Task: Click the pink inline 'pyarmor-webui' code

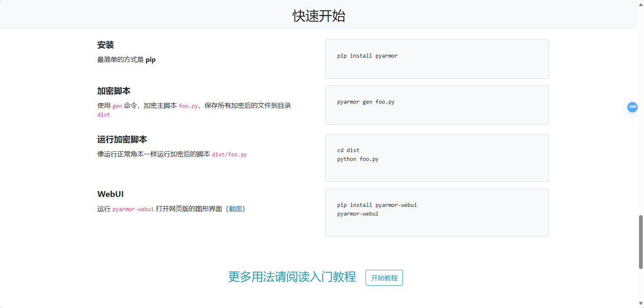Action: [133, 209]
